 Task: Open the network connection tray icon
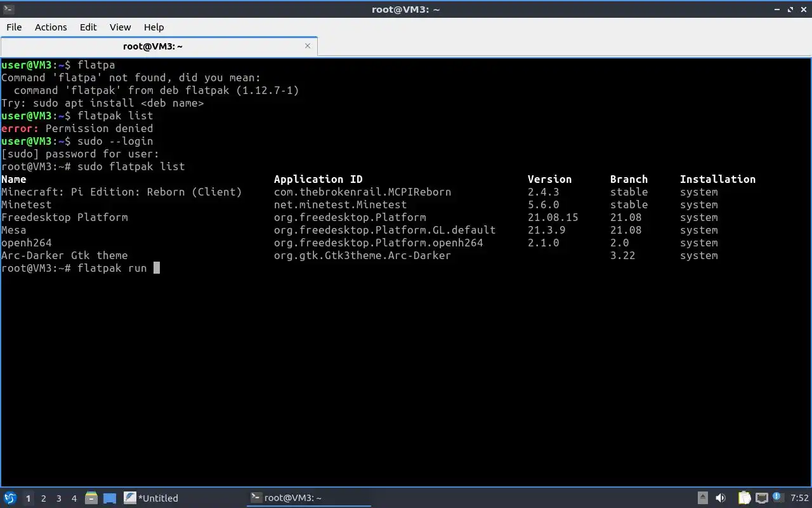[x=762, y=498]
